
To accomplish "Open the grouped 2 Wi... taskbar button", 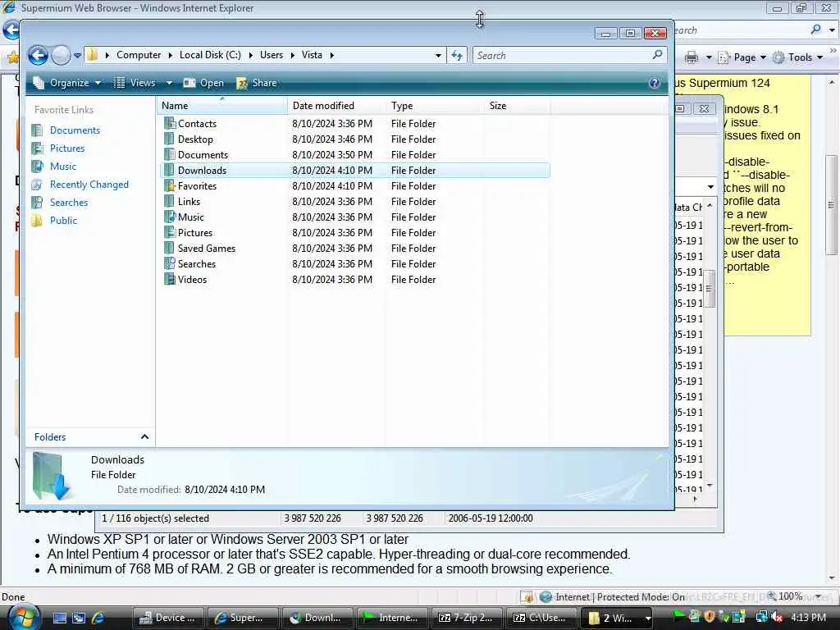I will 616,618.
